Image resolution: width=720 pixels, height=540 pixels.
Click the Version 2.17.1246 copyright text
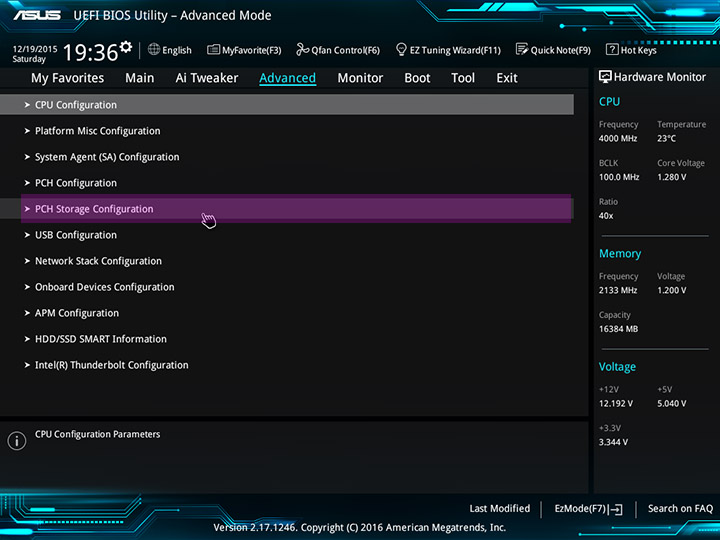point(360,528)
